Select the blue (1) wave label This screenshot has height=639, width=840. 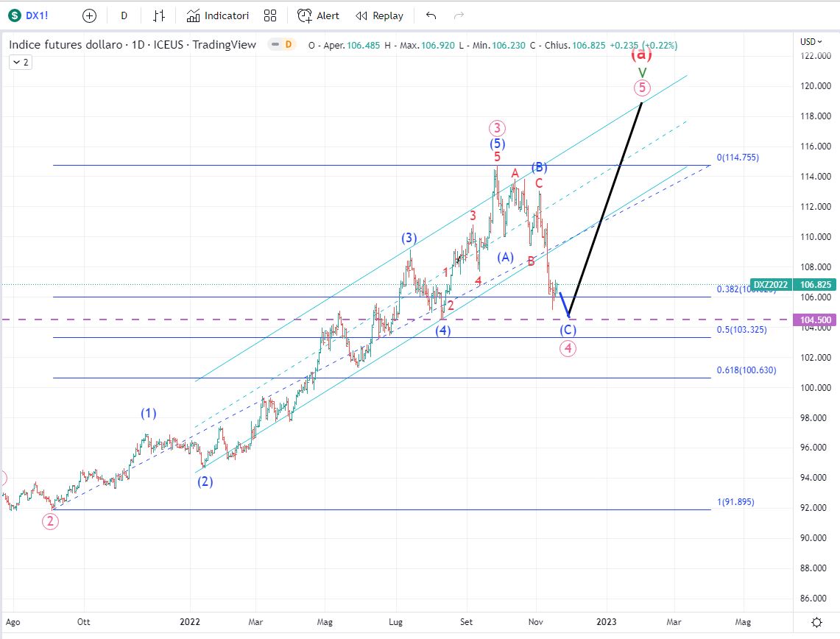tap(149, 413)
